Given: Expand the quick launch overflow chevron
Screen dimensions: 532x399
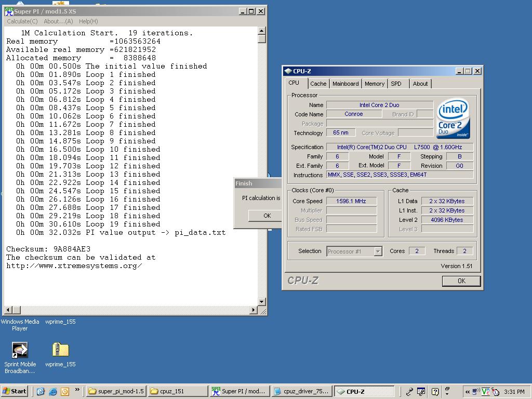Looking at the screenshot, I should tap(77, 390).
